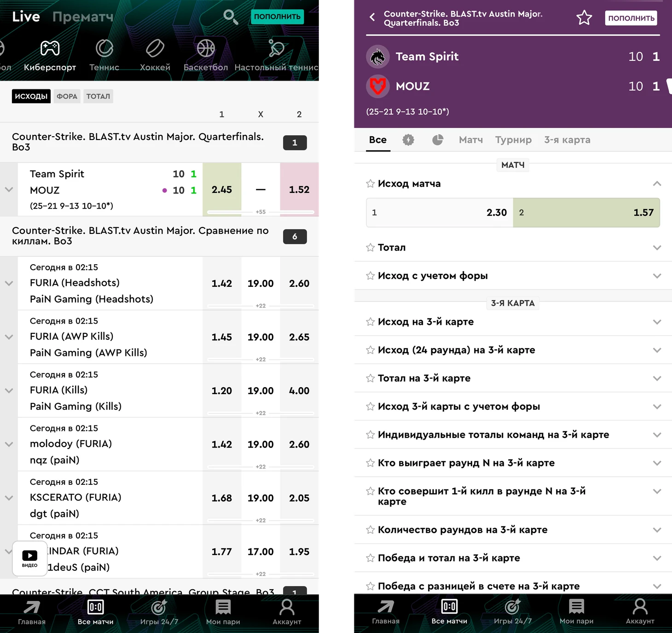Star the Исход на 3-й карте market
Image resolution: width=672 pixels, height=633 pixels.
(x=371, y=322)
